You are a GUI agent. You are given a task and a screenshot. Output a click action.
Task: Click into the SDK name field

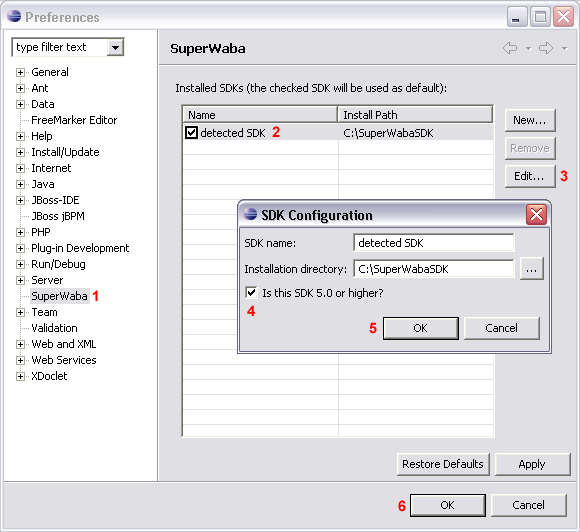(x=434, y=243)
